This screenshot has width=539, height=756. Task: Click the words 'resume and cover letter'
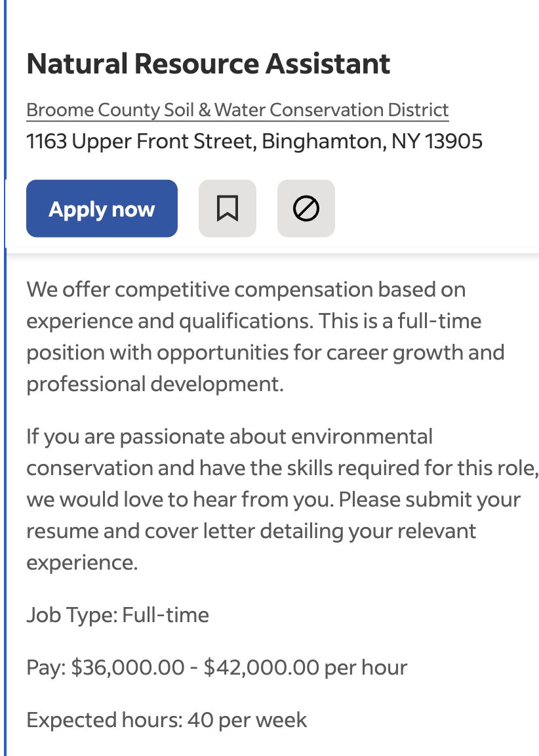140,531
